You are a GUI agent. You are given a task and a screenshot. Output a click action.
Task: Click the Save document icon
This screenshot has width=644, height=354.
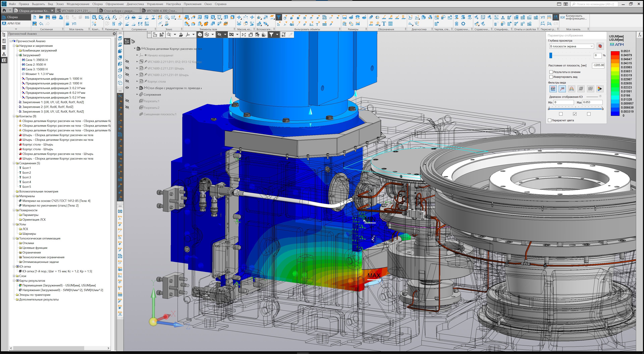47,17
